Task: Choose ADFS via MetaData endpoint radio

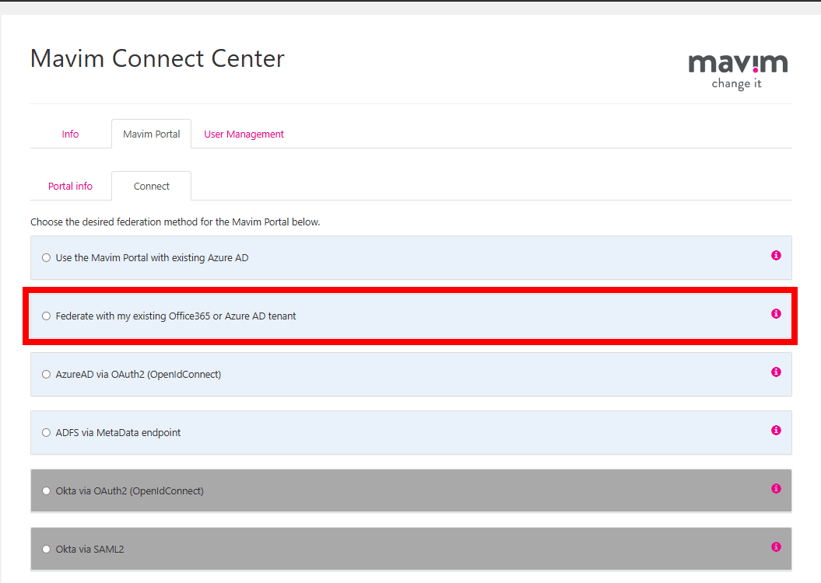Action: coord(47,433)
